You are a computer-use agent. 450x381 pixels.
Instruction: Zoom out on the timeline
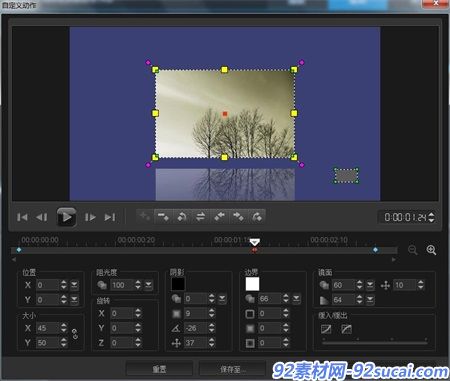point(413,250)
